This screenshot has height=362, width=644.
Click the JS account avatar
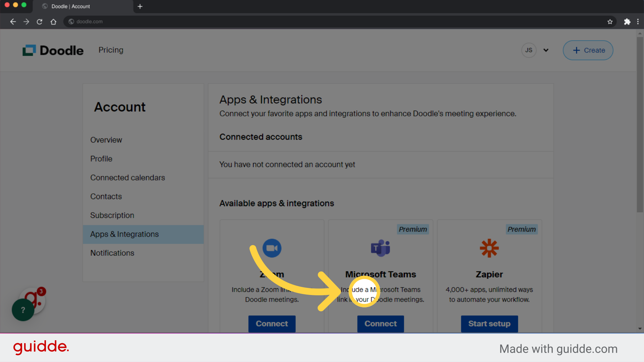click(529, 50)
